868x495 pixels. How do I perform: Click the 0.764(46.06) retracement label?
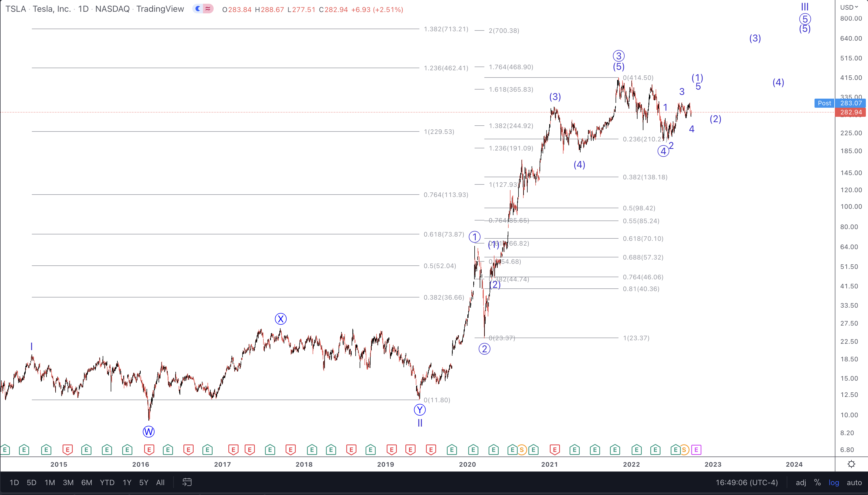643,277
